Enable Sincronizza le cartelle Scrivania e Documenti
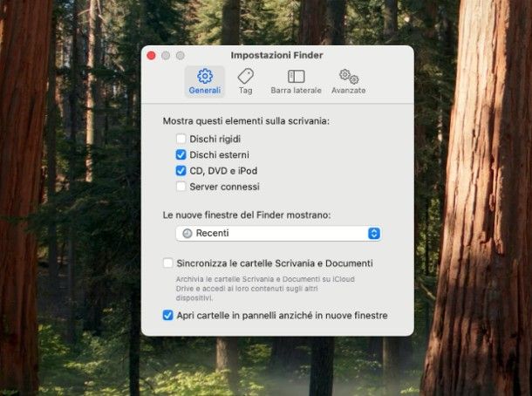Viewport: 532px width, 396px height. [168, 263]
